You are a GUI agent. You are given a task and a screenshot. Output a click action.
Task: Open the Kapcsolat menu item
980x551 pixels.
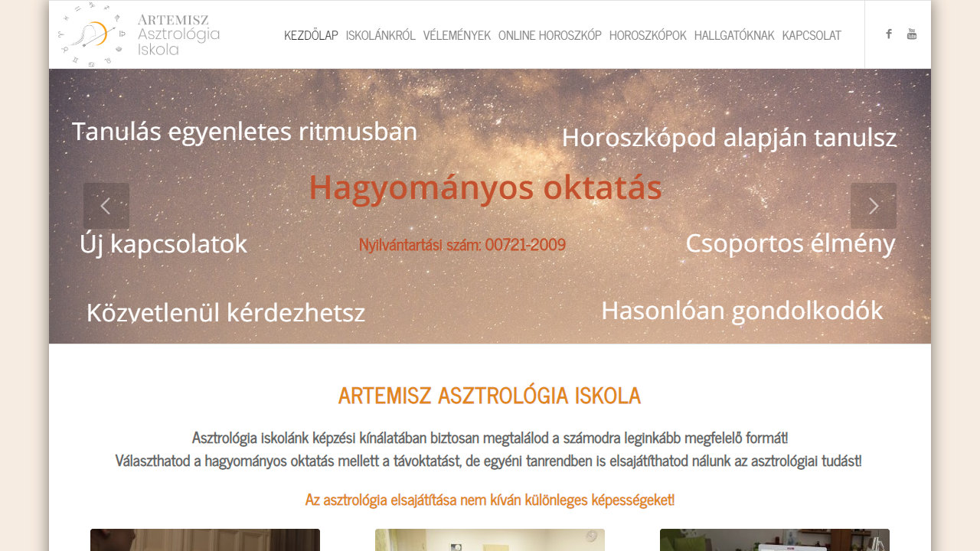tap(812, 35)
